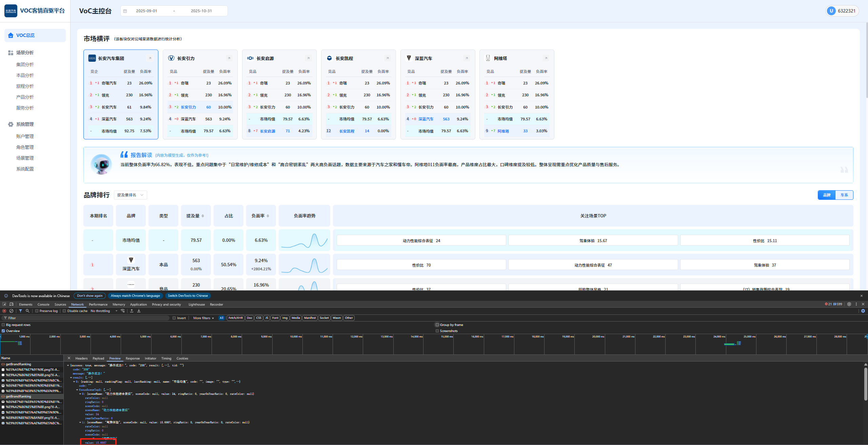The image size is (868, 445).
Task: Open 长安引力 card arrow icon
Action: 229,58
